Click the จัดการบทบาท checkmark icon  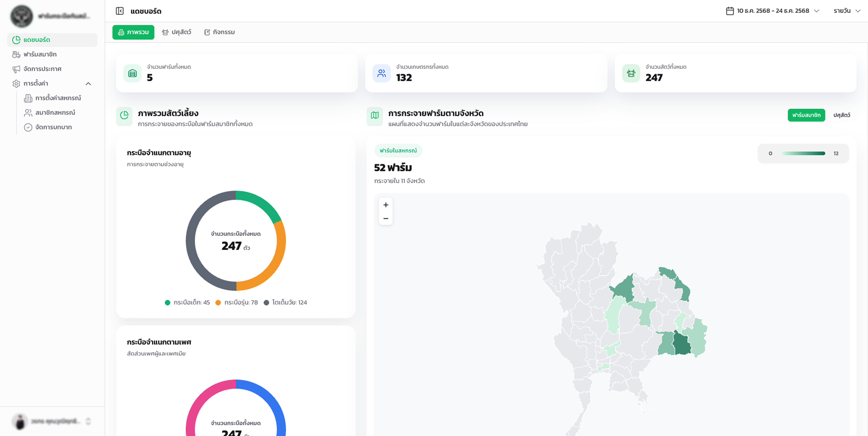[x=28, y=127]
